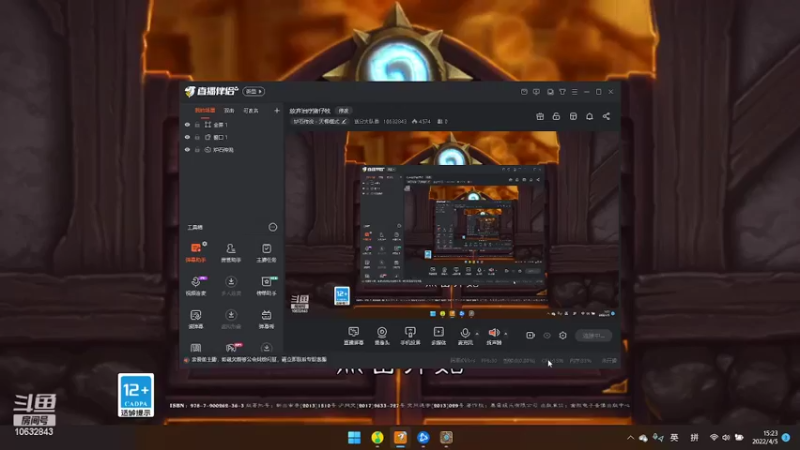Click the download tool in third toolbox row
The width and height of the screenshot is (800, 450).
click(x=231, y=319)
